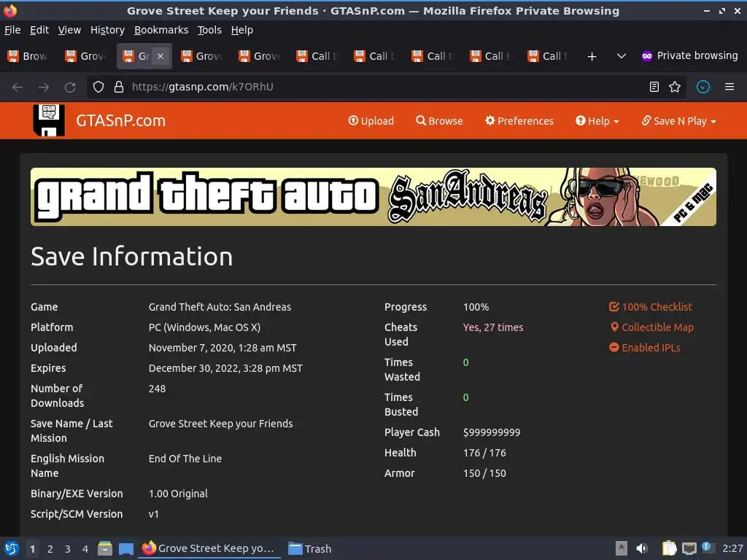
Task: Click the 'Grove Street Keep your Friends' save name
Action: tap(220, 424)
